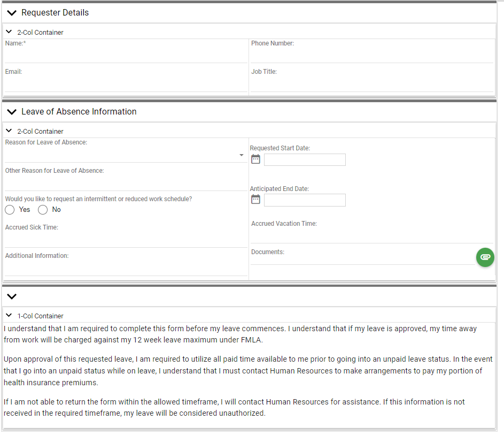Screen dimensions: 504x435
Task: Open the Reason for Leave of Absence dropdown
Action: (126, 155)
